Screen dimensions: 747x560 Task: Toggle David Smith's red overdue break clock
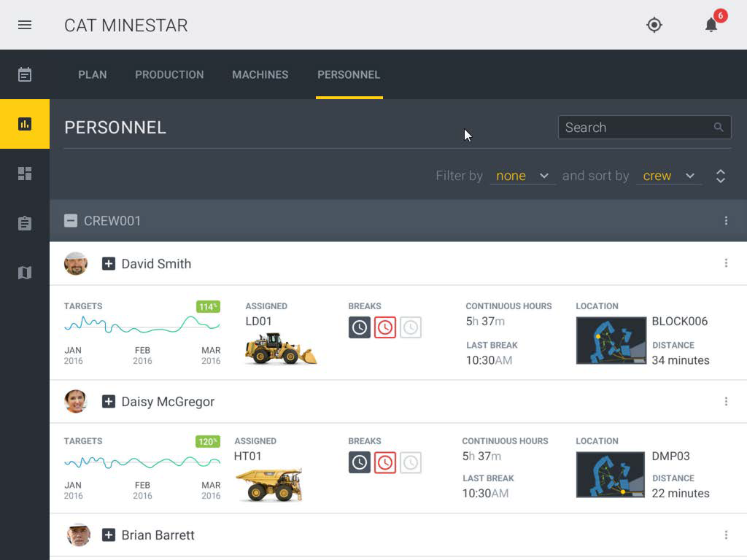click(385, 327)
